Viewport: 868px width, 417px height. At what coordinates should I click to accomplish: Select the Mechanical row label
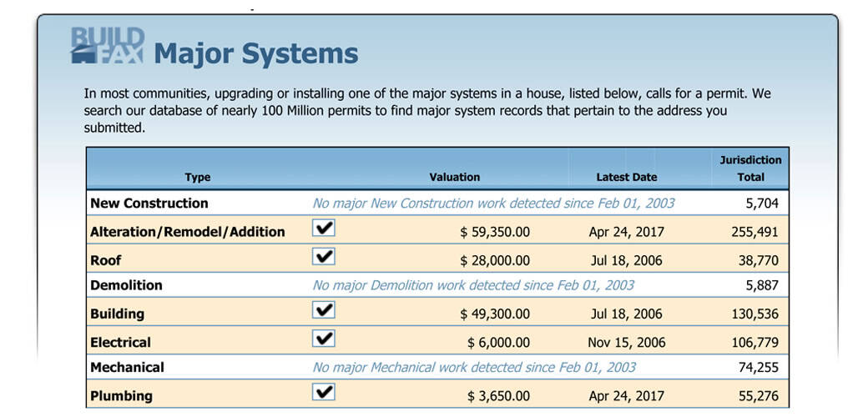pos(127,367)
